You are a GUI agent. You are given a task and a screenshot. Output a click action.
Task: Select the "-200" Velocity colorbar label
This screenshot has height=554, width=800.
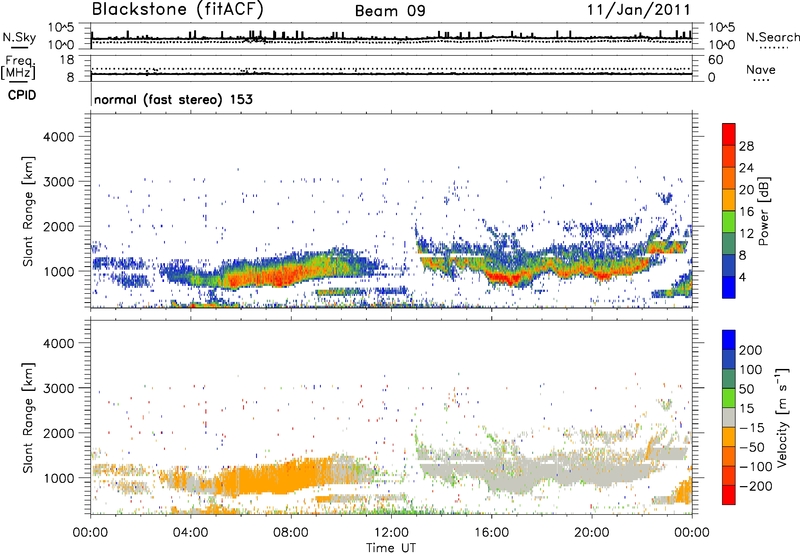click(755, 486)
